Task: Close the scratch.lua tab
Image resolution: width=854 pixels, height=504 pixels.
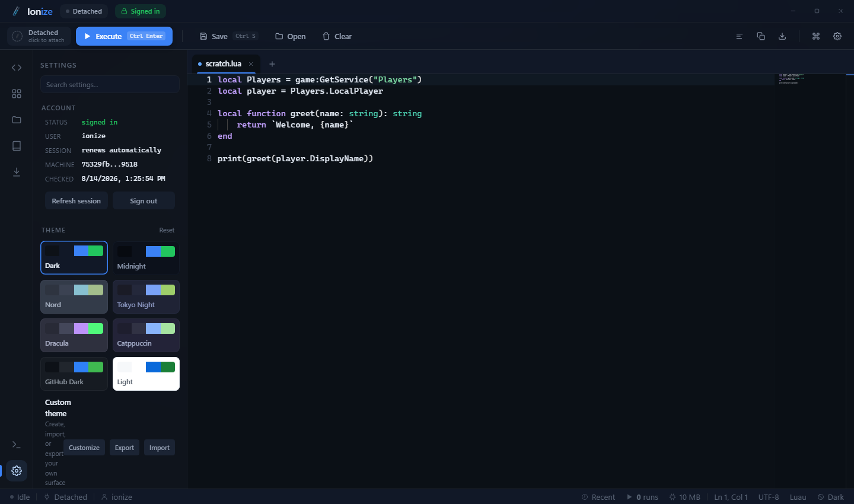Action: coord(251,64)
